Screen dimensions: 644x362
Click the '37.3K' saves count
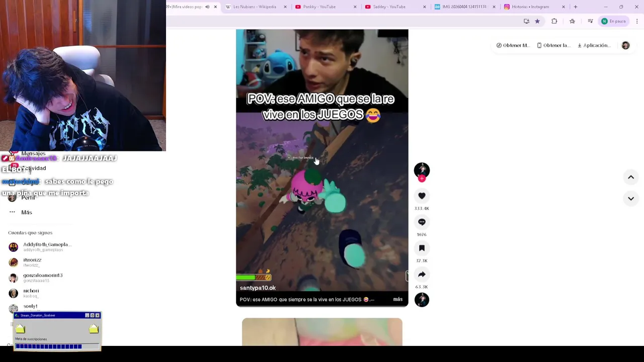(422, 260)
